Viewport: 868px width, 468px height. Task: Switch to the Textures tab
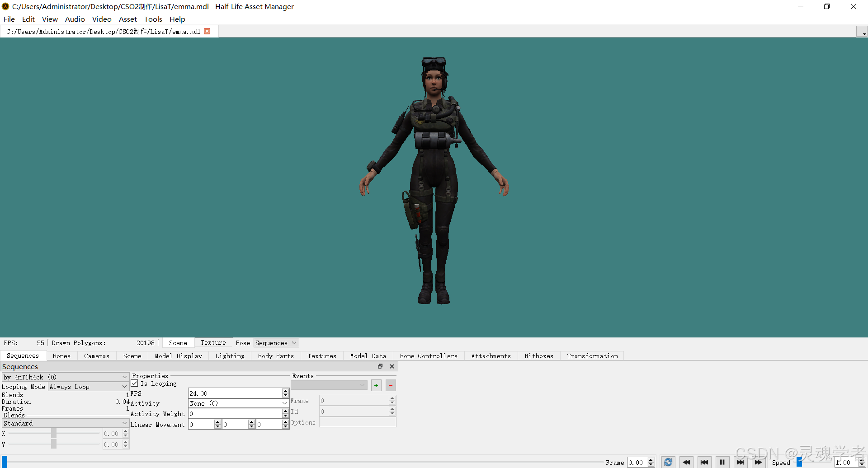[322, 356]
